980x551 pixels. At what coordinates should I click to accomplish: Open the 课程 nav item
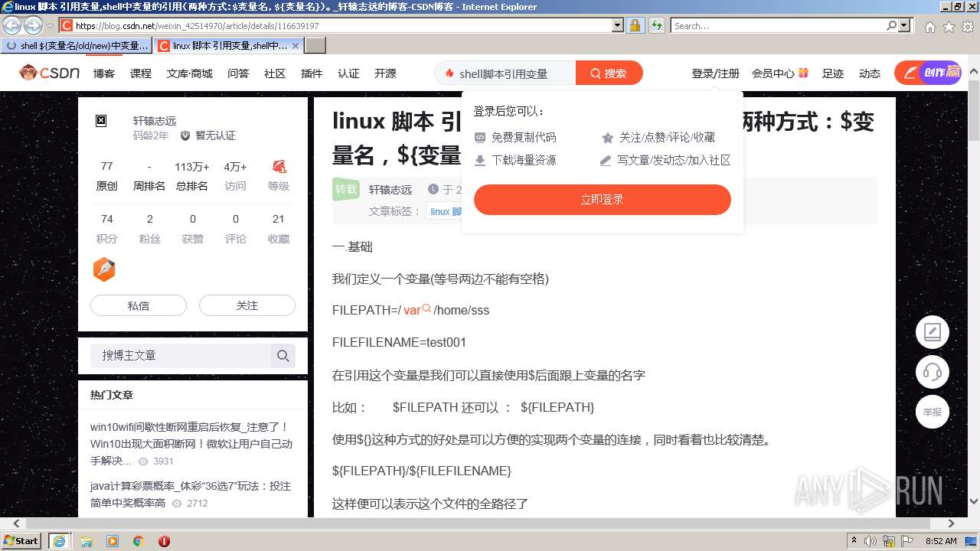coord(141,73)
